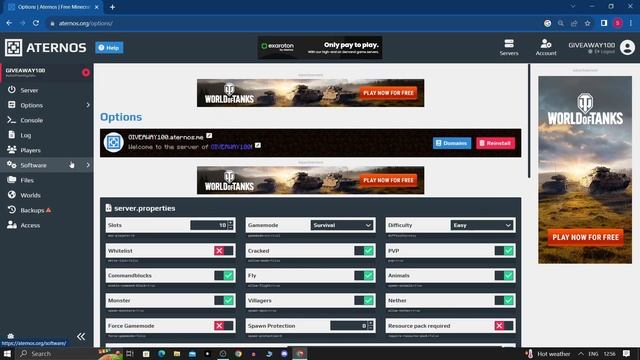Click the Domains button
The width and height of the screenshot is (640, 360).
(452, 143)
